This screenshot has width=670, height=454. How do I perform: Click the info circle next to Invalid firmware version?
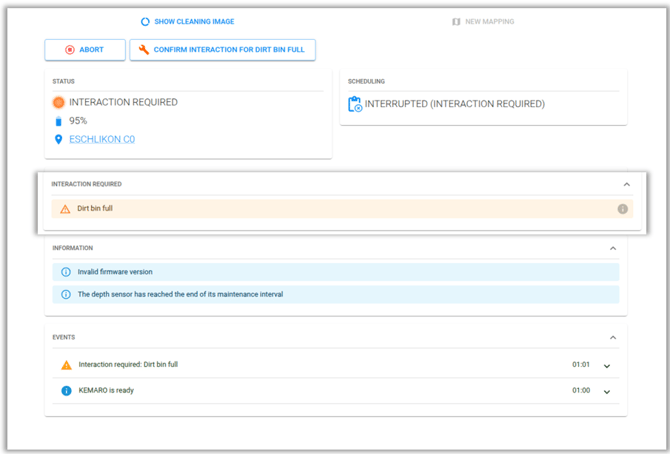(x=66, y=272)
